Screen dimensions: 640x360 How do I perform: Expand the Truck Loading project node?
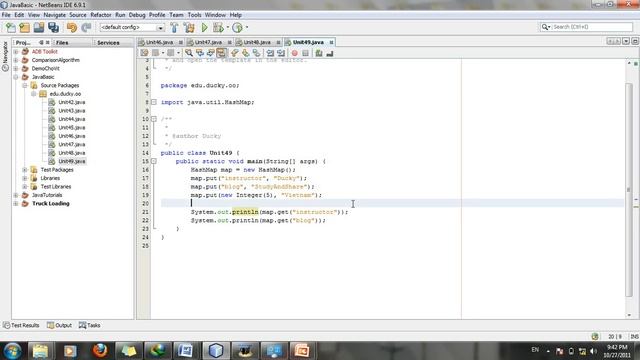16,204
